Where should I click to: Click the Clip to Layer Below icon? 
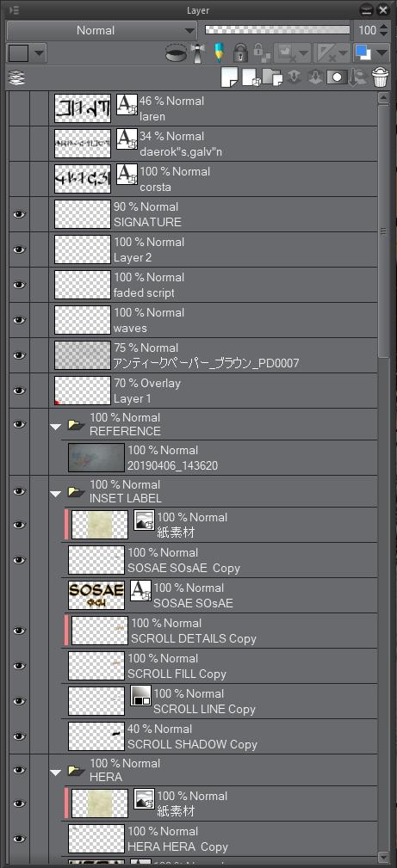pyautogui.click(x=175, y=53)
